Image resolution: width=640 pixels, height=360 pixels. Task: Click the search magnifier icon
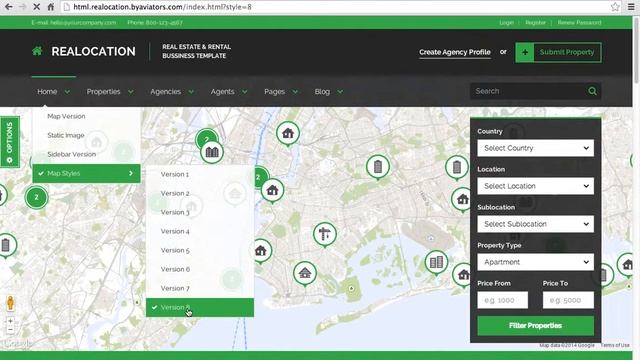point(592,91)
